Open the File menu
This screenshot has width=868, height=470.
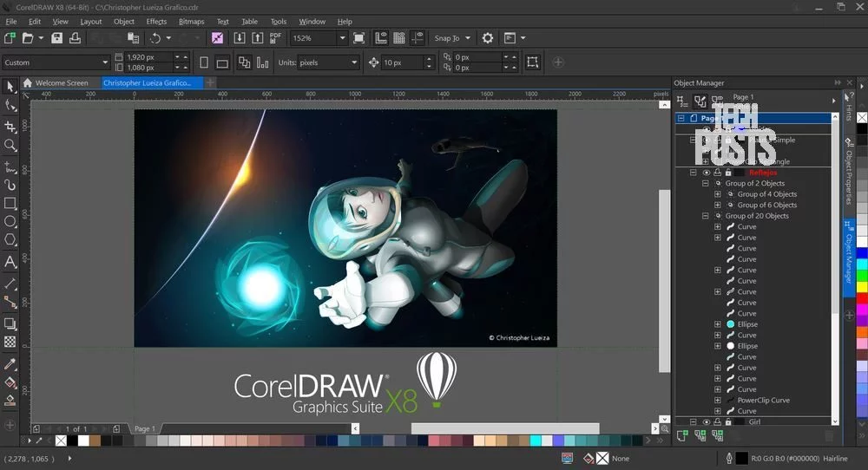(x=11, y=22)
